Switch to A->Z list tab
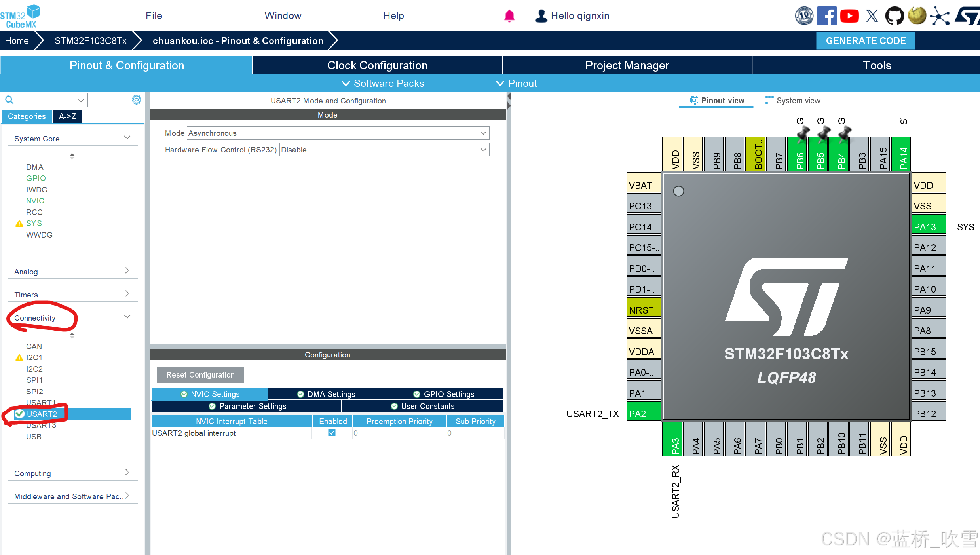 [x=67, y=116]
